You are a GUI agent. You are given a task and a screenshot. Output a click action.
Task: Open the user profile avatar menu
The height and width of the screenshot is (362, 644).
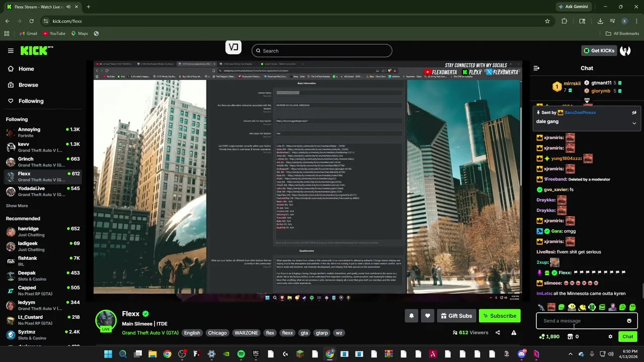pyautogui.click(x=625, y=51)
